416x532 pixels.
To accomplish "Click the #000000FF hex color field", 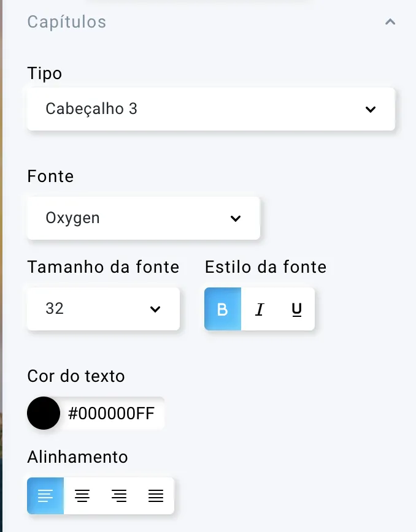I will pos(112,413).
